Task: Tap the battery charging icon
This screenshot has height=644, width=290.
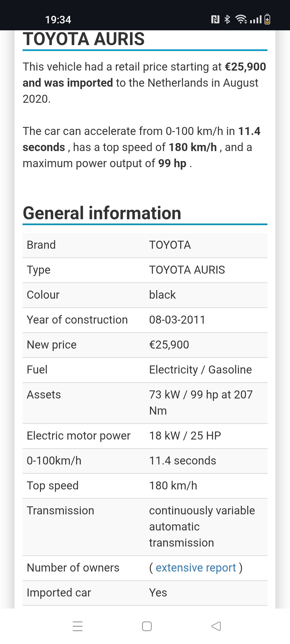Action: (267, 19)
